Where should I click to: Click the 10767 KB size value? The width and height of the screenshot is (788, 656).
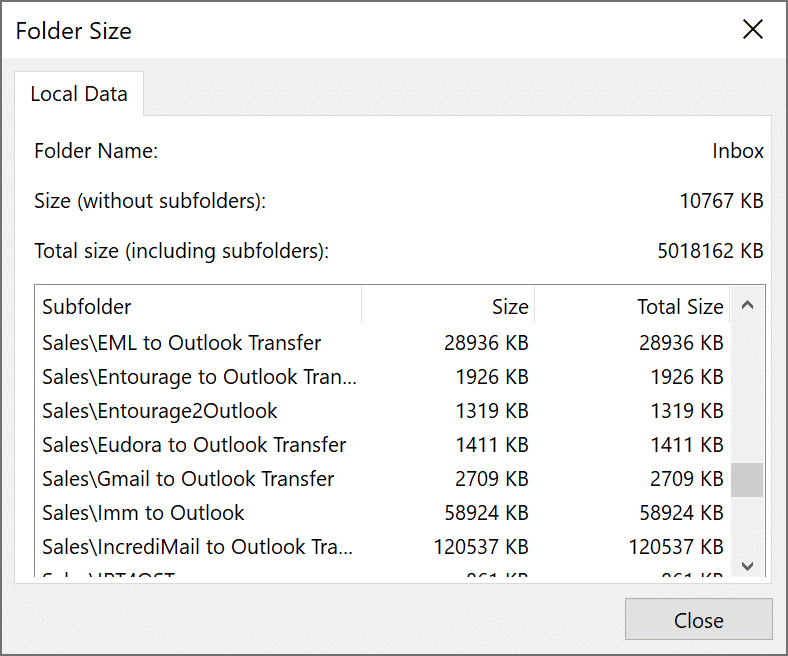coord(722,201)
